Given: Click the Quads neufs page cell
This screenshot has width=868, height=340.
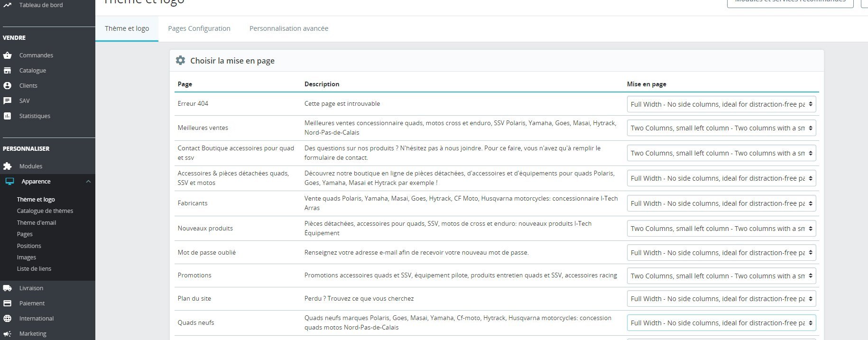Looking at the screenshot, I should pyautogui.click(x=196, y=323).
